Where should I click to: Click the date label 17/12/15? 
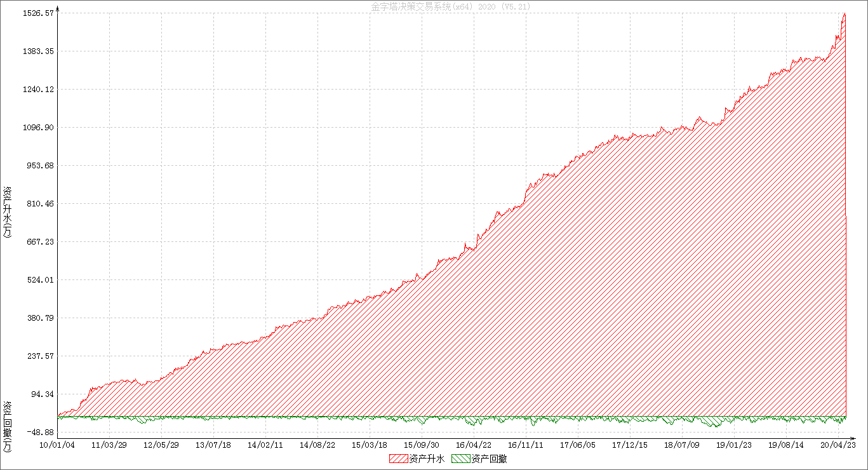pyautogui.click(x=630, y=445)
